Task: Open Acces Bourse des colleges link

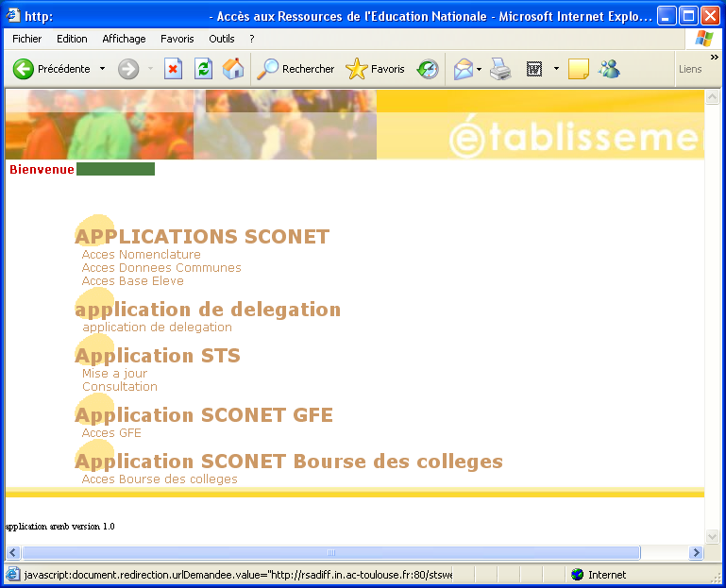Action: 160,479
